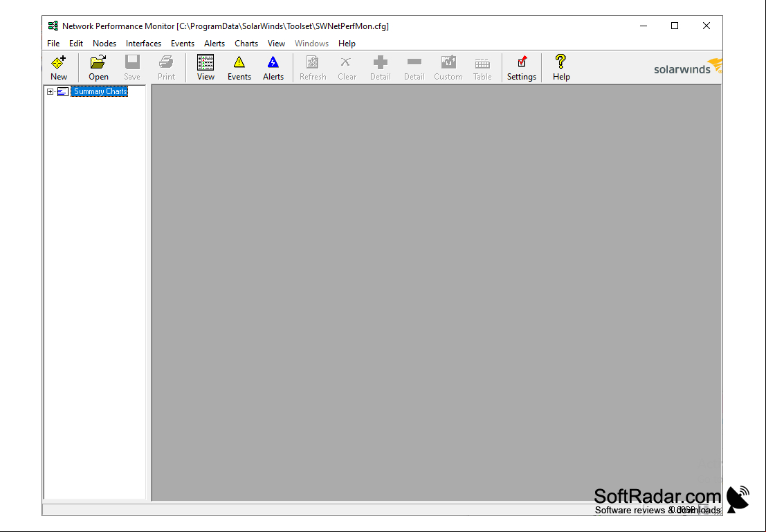Click the Clear toolbar icon
This screenshot has height=532, width=766.
(x=346, y=62)
